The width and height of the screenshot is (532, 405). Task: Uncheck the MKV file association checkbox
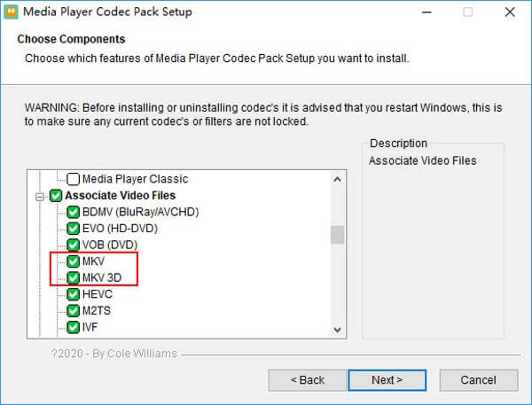pos(74,261)
